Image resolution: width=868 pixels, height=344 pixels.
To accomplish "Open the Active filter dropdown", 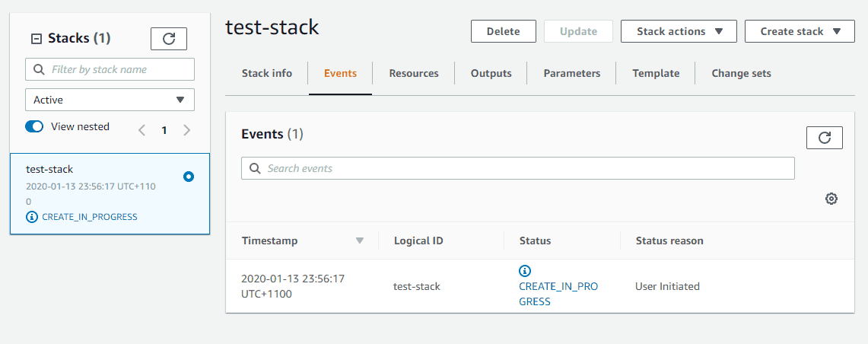I will pos(110,100).
